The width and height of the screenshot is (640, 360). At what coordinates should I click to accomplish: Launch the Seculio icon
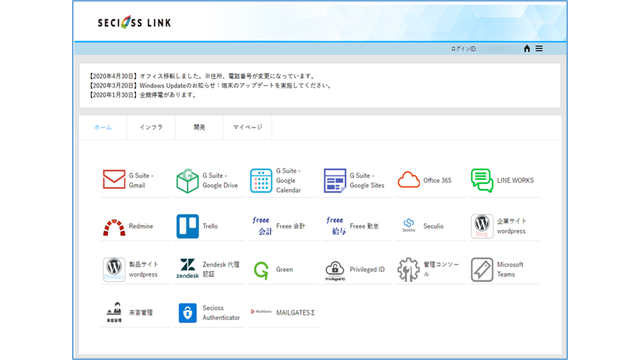pyautogui.click(x=409, y=225)
